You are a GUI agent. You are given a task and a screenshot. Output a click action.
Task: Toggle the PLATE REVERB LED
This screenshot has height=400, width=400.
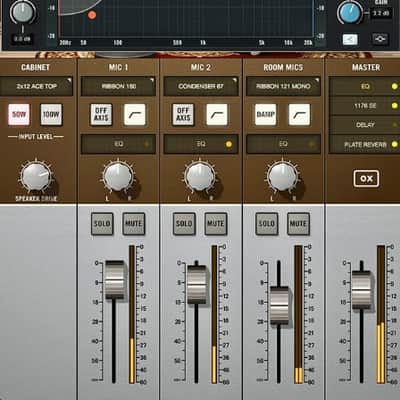[394, 144]
